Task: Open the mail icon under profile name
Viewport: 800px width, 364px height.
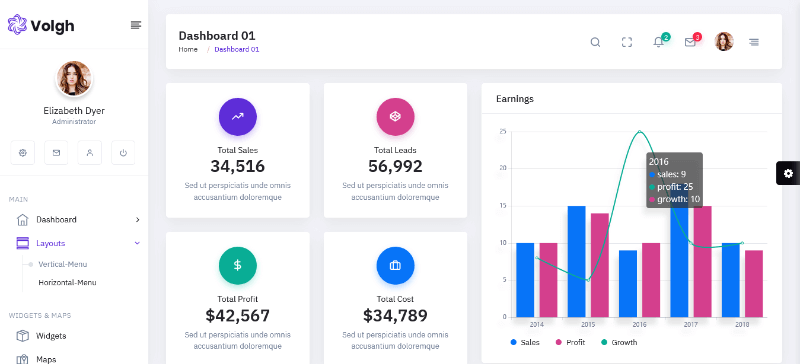Action: [56, 153]
